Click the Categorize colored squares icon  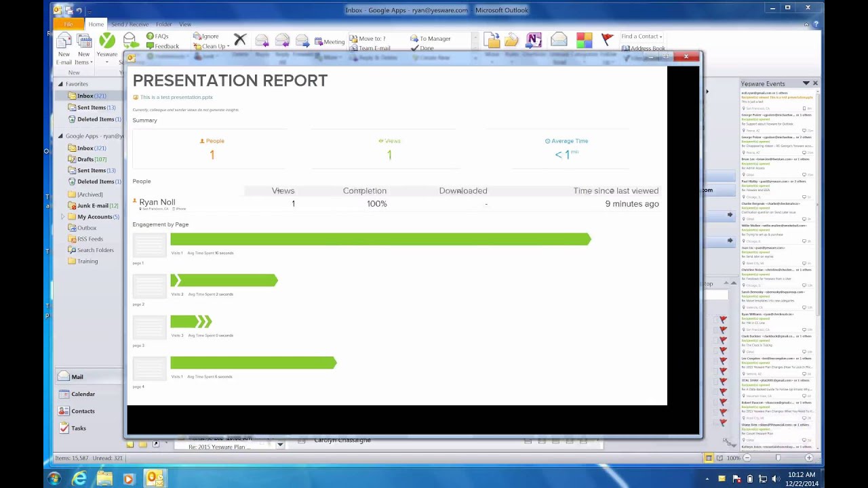584,41
